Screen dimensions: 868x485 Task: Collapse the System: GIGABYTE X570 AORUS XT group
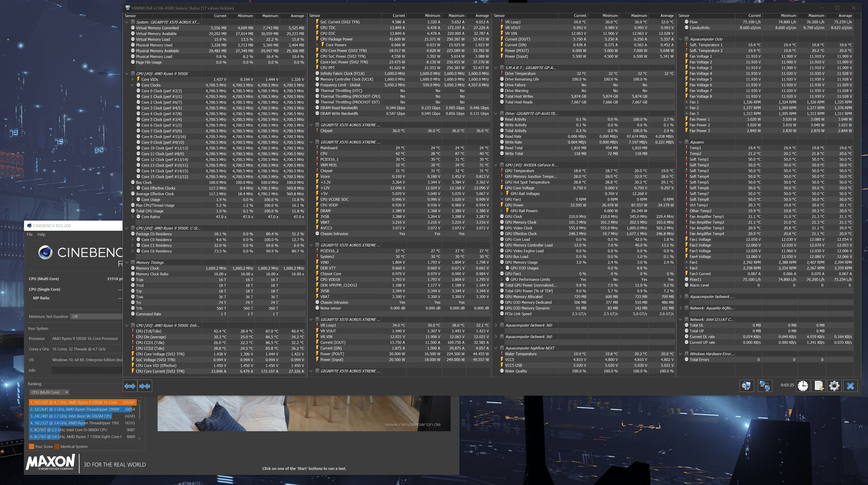tap(127, 22)
